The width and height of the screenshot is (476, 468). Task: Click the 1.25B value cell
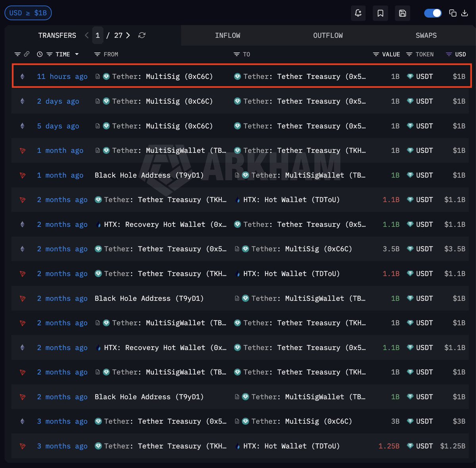pos(389,446)
